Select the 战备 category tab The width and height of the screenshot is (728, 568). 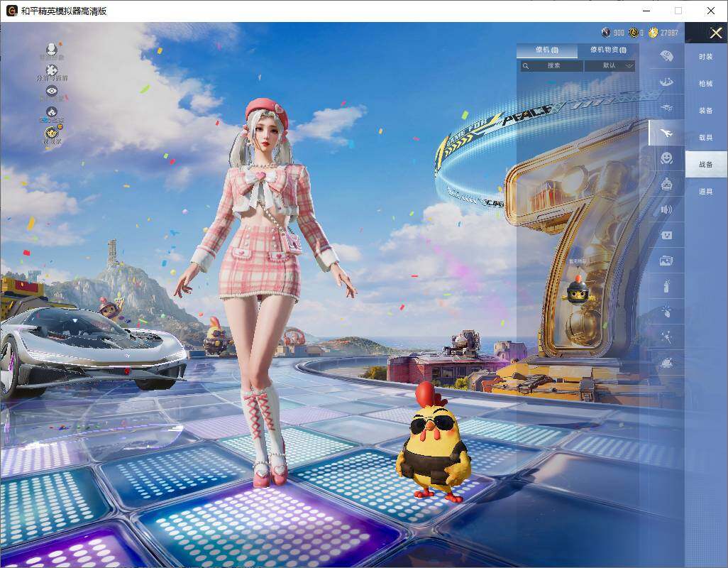pos(706,165)
